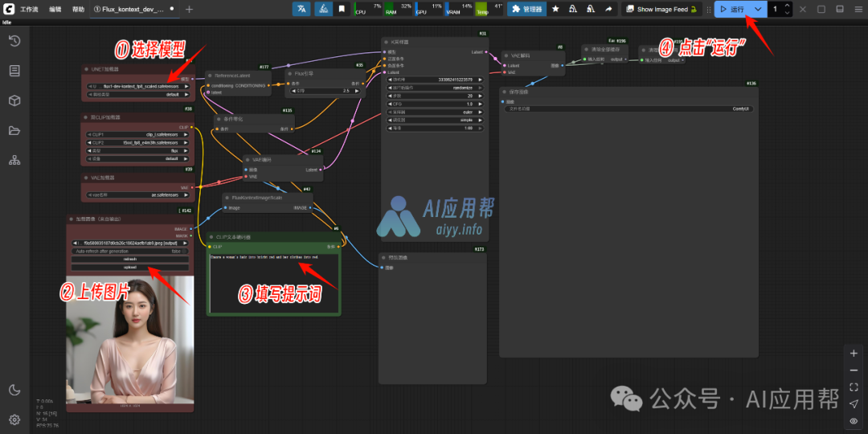Open CLIP1 clip_l.safetensors dropdown
The height and width of the screenshot is (434, 868).
[x=138, y=134]
